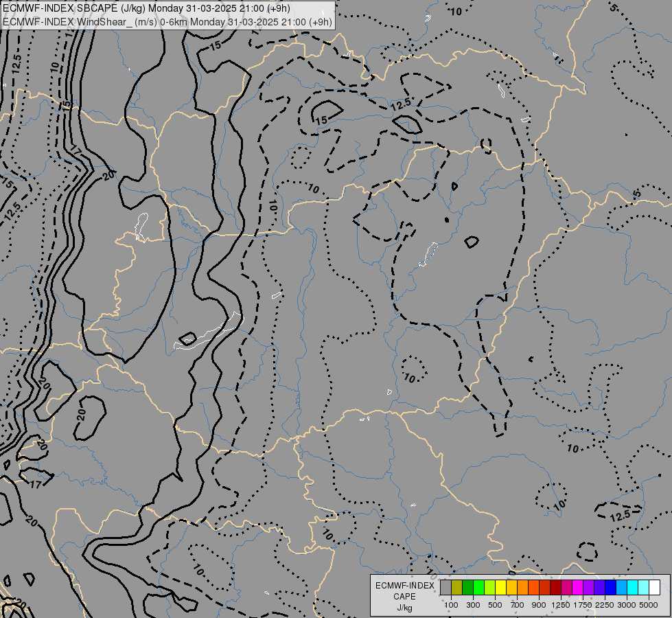Click the '5000' legend tick label
The width and height of the screenshot is (672, 618).
[649, 605]
